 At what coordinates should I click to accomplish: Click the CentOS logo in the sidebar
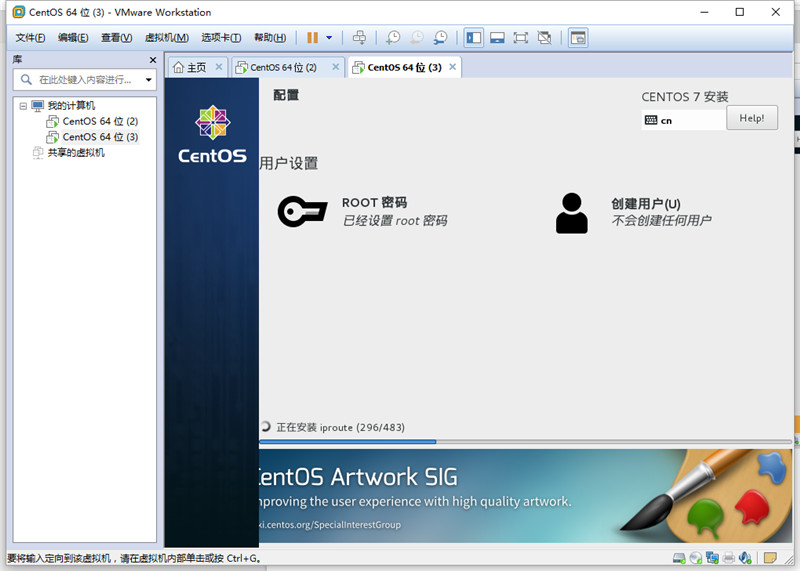point(212,134)
